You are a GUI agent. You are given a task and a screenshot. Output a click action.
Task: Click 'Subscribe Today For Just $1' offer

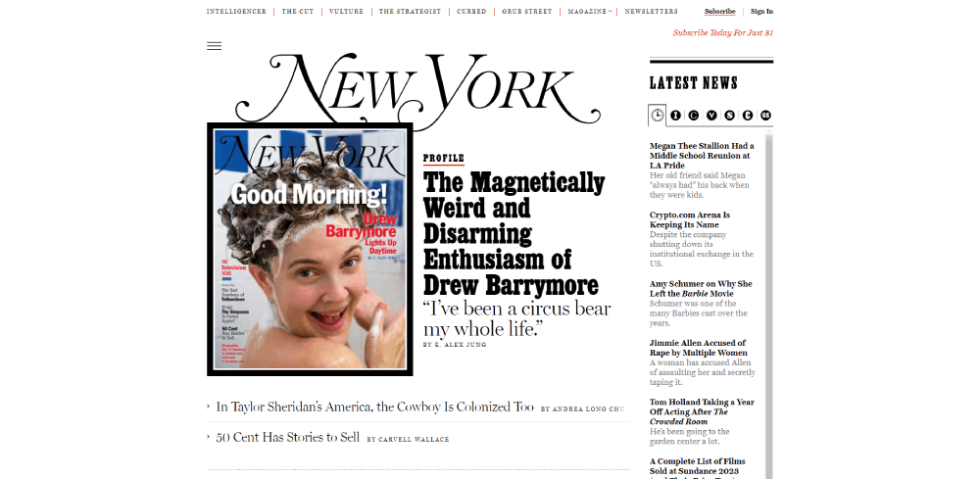[723, 32]
